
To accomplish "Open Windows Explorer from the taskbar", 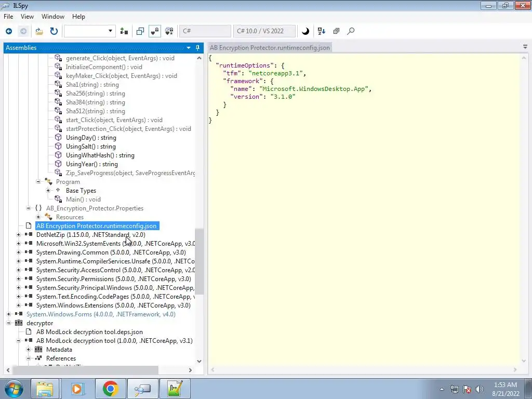I will click(45, 389).
